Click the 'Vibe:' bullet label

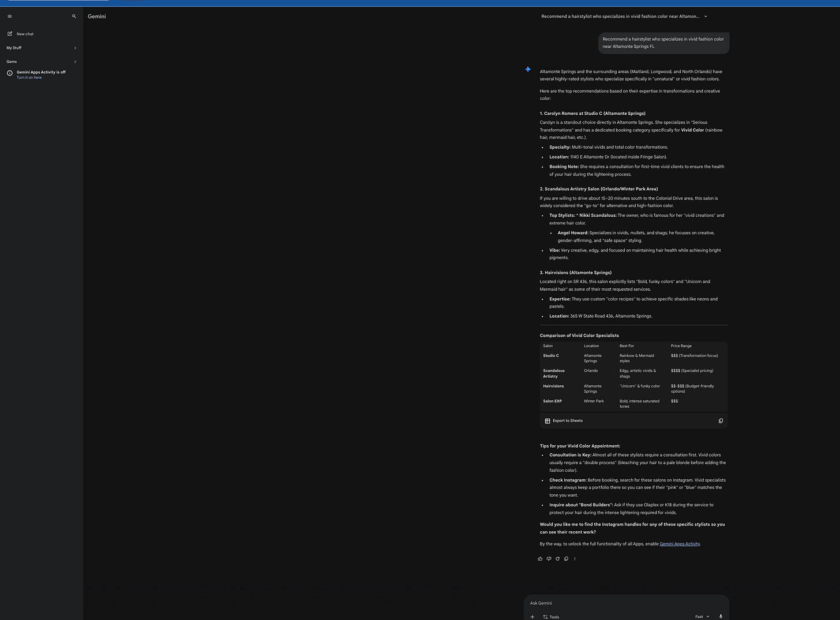[x=554, y=250]
